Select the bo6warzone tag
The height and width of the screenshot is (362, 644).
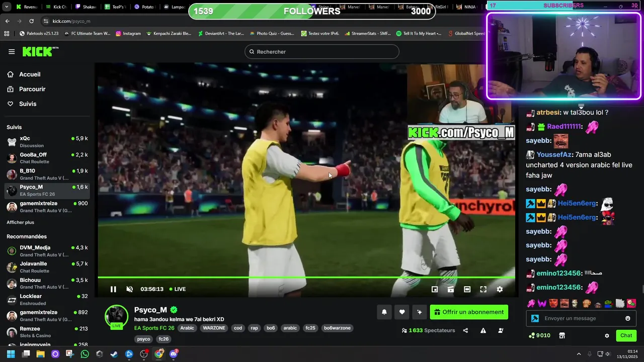337,328
